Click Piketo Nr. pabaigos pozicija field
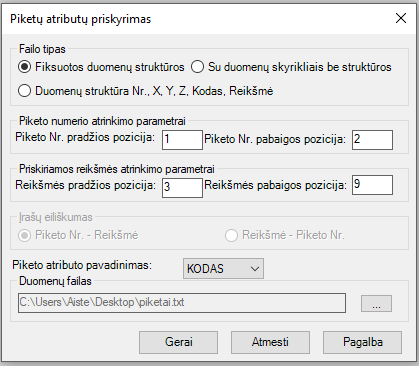The image size is (419, 366). [372, 140]
